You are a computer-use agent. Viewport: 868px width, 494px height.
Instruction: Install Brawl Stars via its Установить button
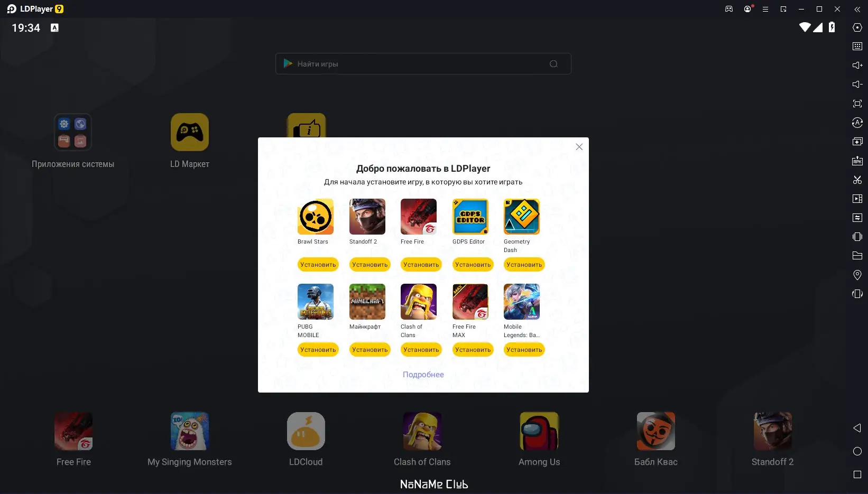click(x=318, y=265)
